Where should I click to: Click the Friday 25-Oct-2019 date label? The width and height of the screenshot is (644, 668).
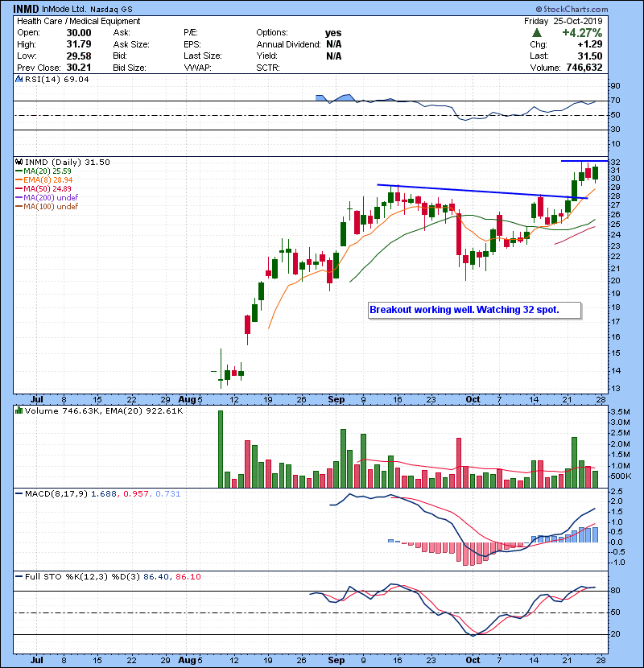coord(563,21)
